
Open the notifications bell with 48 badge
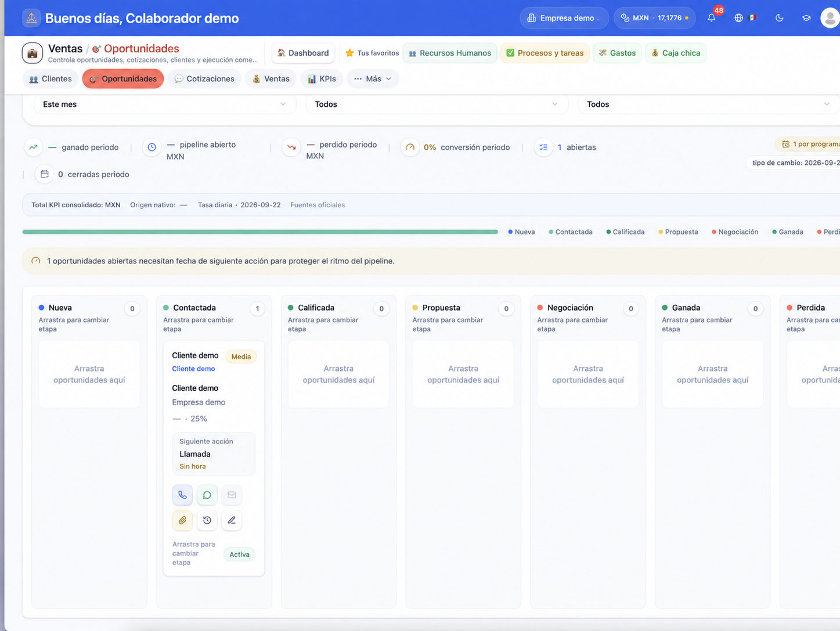click(712, 18)
